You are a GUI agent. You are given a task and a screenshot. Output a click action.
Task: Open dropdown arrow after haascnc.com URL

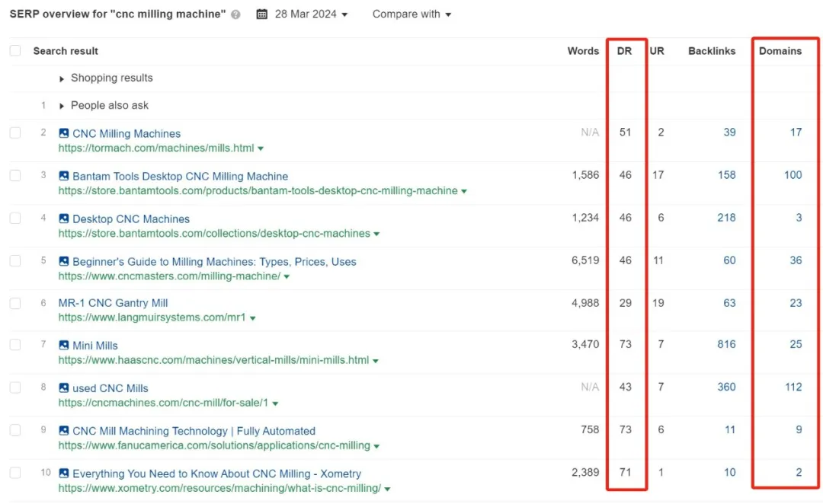tap(375, 361)
